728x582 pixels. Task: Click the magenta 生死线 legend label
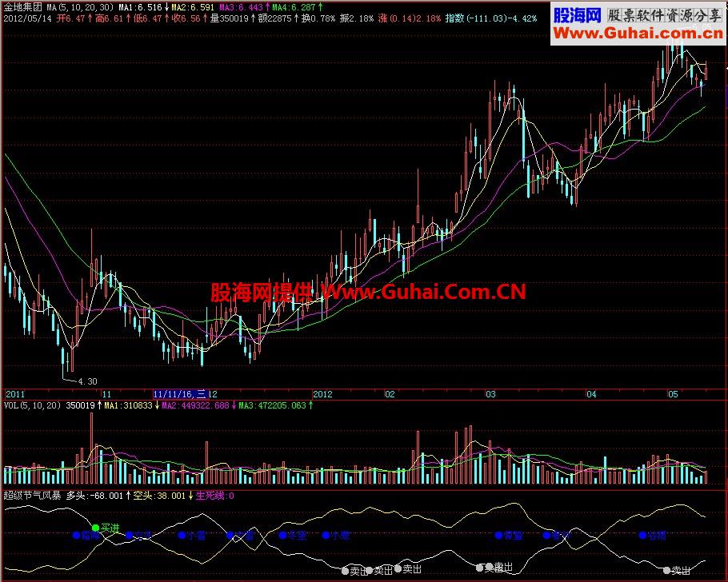click(215, 495)
